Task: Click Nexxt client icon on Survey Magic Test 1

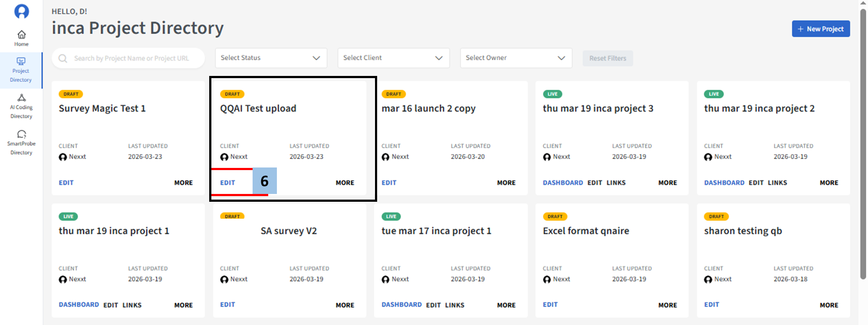Action: click(x=63, y=157)
